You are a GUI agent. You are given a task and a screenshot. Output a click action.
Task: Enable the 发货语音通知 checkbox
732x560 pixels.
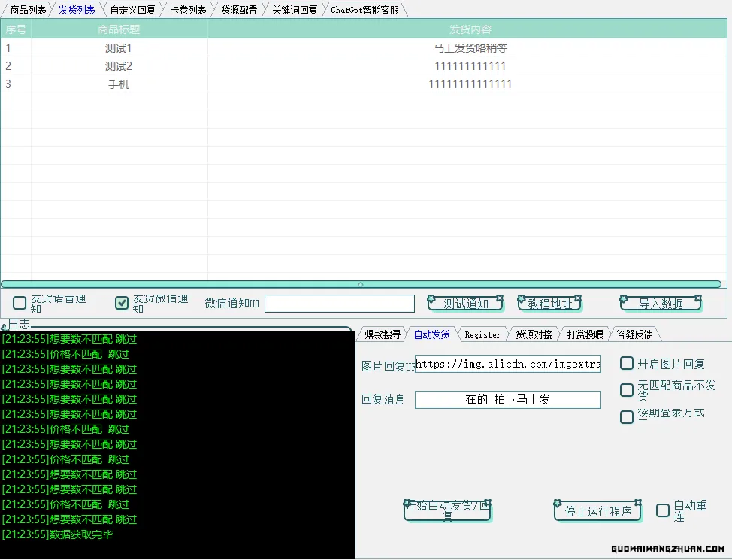point(19,303)
